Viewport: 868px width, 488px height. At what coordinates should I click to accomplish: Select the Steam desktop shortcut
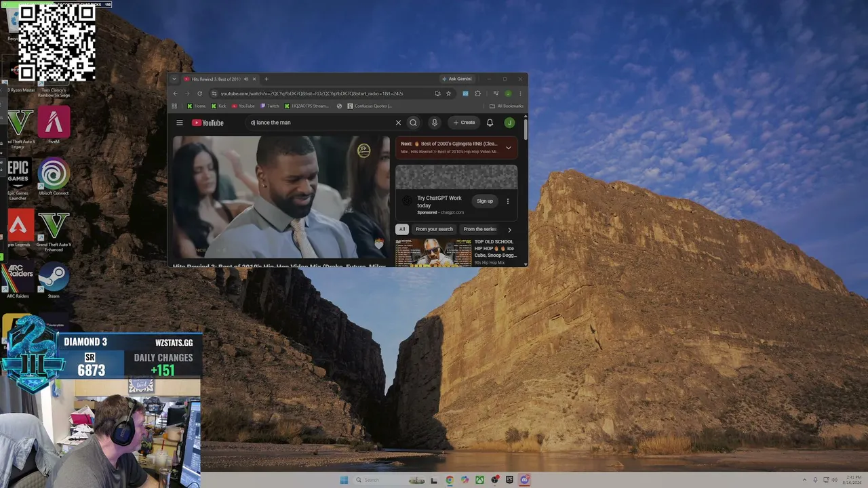pyautogui.click(x=54, y=281)
